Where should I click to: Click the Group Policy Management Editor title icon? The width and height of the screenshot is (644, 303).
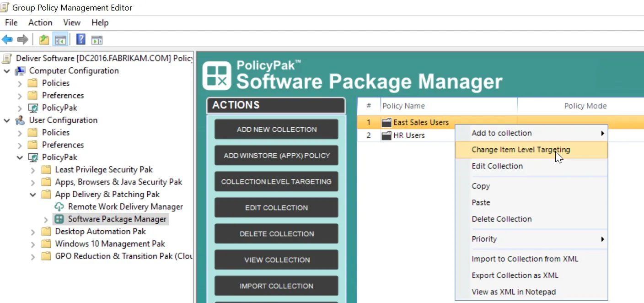click(5, 8)
